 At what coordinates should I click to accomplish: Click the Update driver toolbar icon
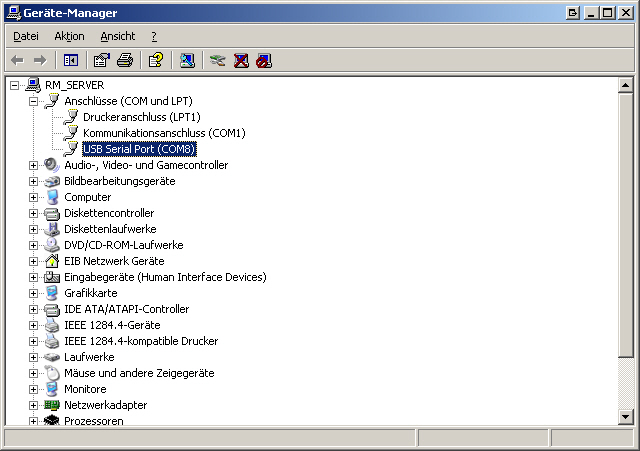click(x=217, y=60)
